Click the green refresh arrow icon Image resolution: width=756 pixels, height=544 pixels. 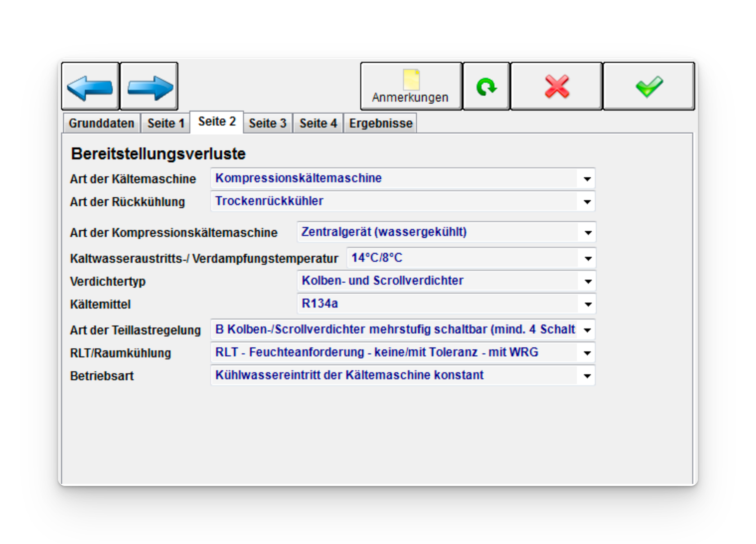pos(486,87)
